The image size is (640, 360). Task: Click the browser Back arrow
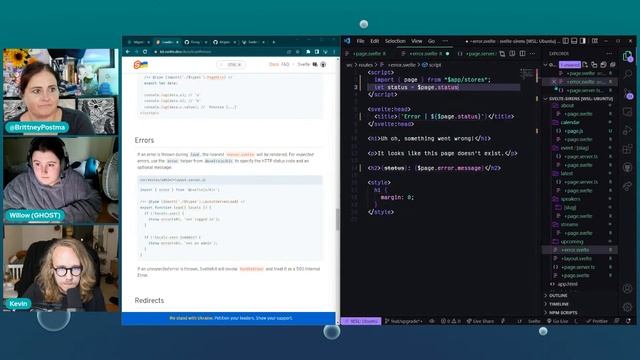pos(128,52)
